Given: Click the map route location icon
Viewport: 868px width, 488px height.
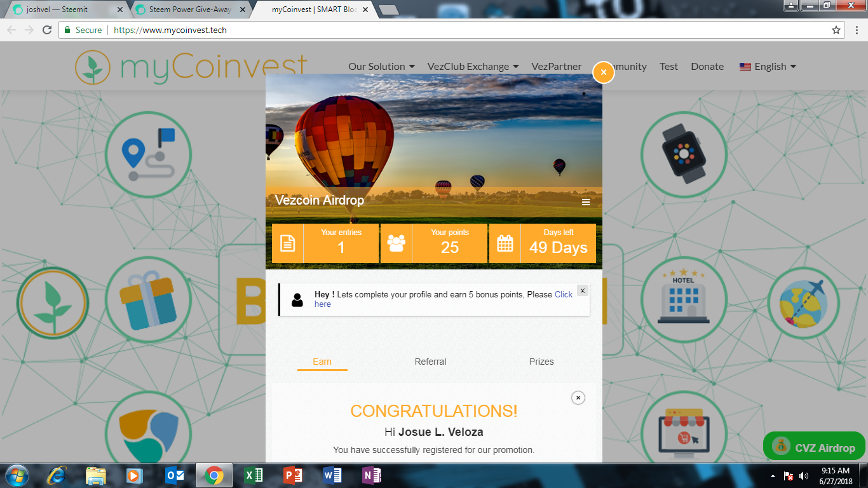Looking at the screenshot, I should tap(148, 155).
